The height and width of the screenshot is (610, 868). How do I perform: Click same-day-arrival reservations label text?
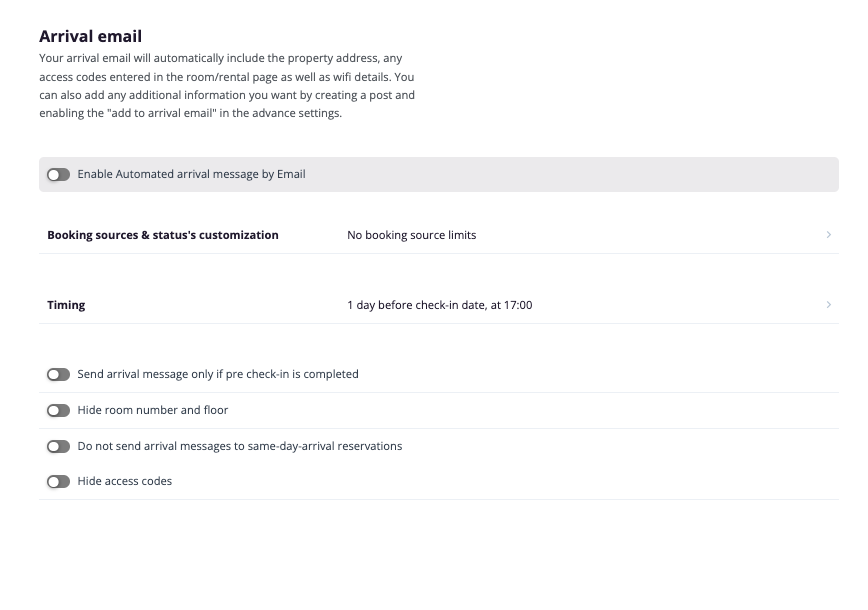point(240,446)
